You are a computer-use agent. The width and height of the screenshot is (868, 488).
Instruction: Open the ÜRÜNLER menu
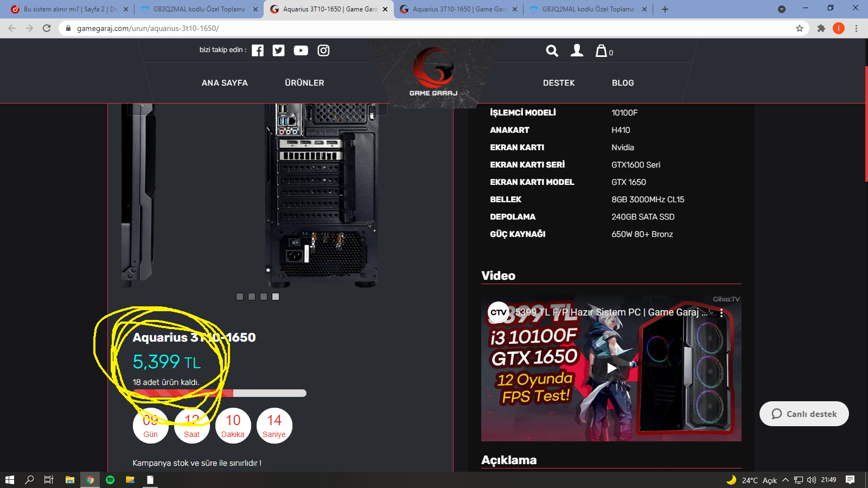tap(304, 83)
